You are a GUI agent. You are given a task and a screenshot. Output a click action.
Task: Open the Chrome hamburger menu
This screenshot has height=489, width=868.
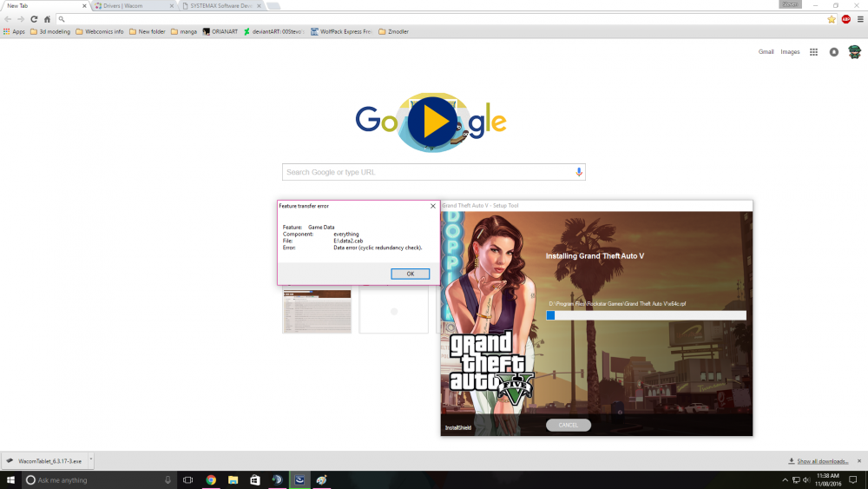tap(859, 19)
